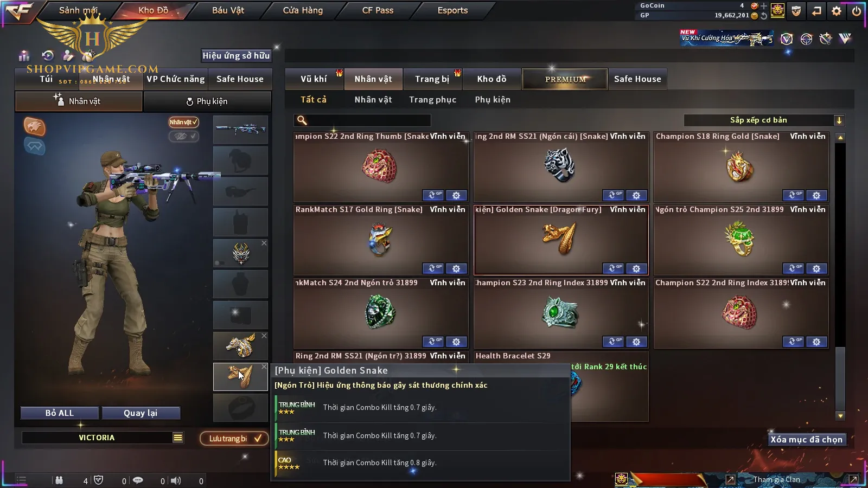868x488 pixels.
Task: Open the VICTORIA character list menu
Action: click(x=178, y=438)
